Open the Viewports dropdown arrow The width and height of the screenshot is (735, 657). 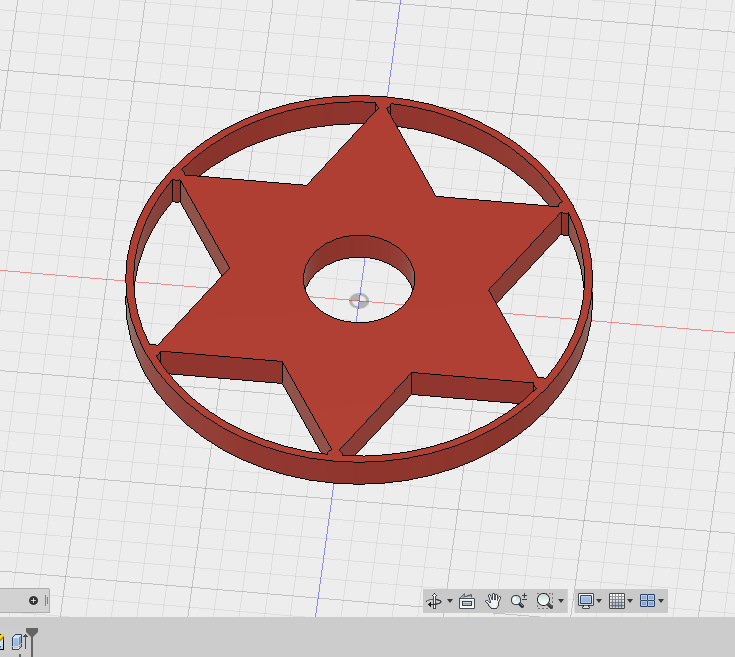click(x=661, y=601)
